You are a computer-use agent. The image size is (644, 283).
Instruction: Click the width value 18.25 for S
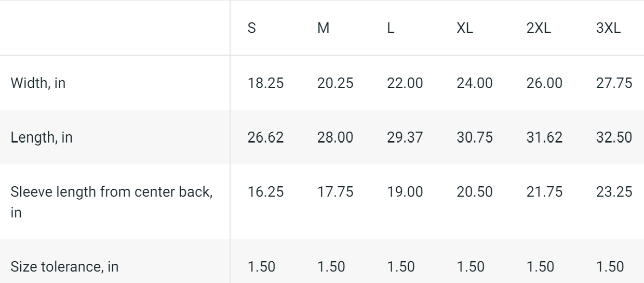point(265,83)
